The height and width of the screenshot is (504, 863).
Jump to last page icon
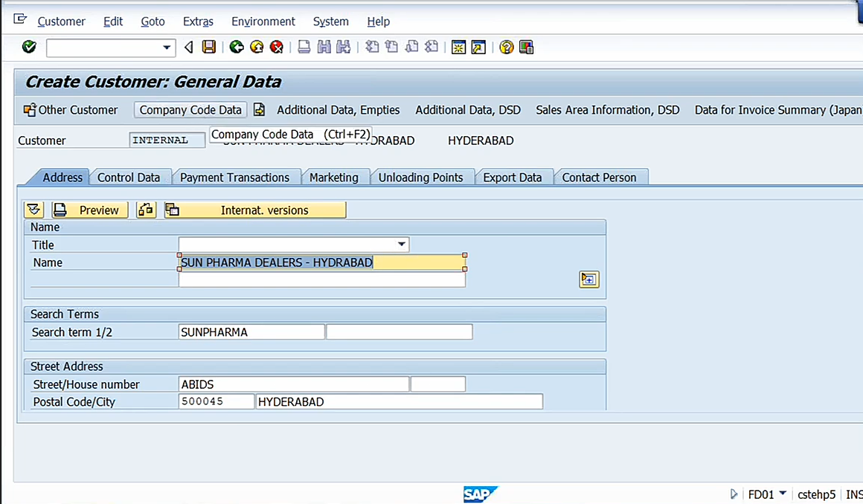[x=431, y=48]
